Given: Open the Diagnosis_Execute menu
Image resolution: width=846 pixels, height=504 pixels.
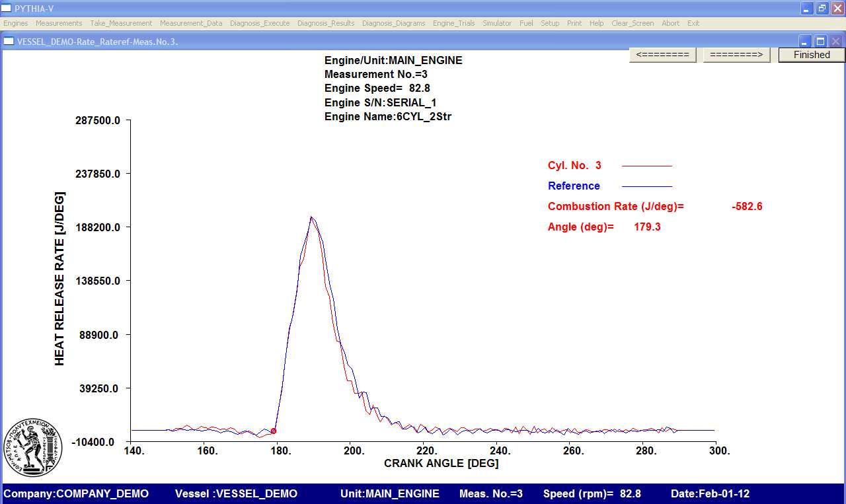Looking at the screenshot, I should 260,23.
